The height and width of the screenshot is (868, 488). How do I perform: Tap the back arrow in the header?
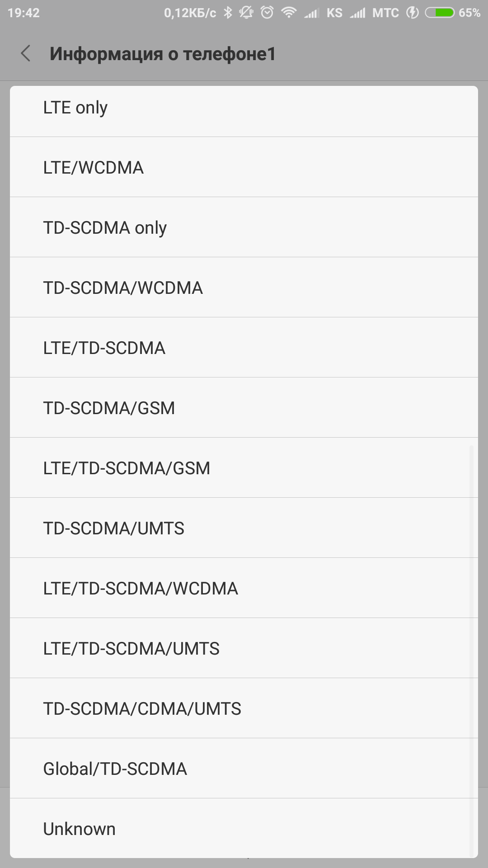[26, 53]
